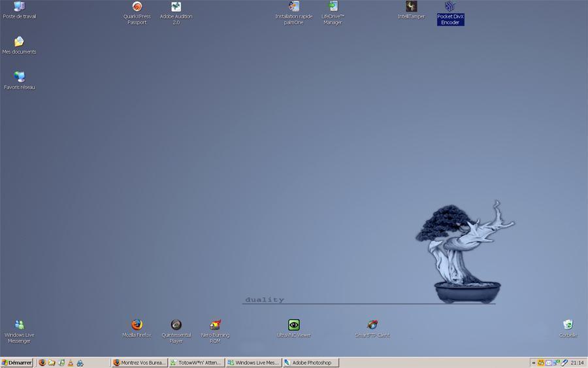Open the QuarkXPress Passport desktop icon
Image resolution: width=588 pixels, height=368 pixels.
[x=137, y=7]
